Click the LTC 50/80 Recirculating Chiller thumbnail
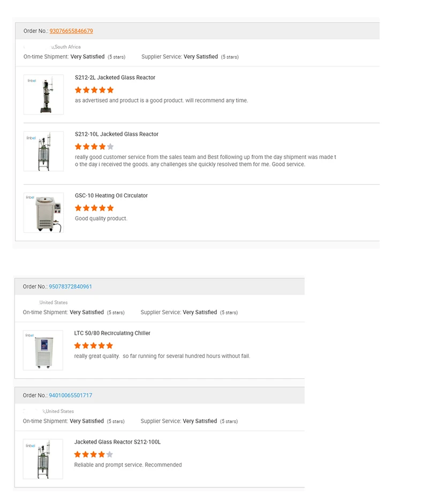 pos(43,350)
